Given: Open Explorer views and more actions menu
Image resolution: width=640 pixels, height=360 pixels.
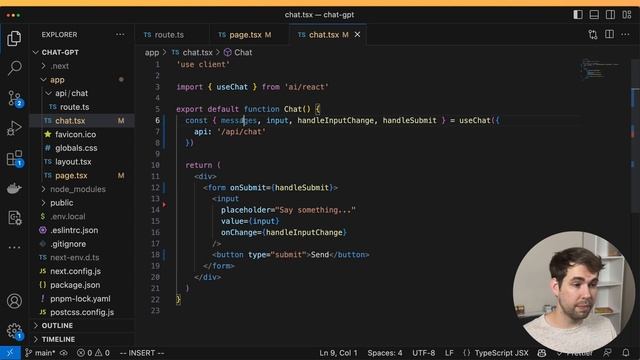Looking at the screenshot, I should click(120, 35).
